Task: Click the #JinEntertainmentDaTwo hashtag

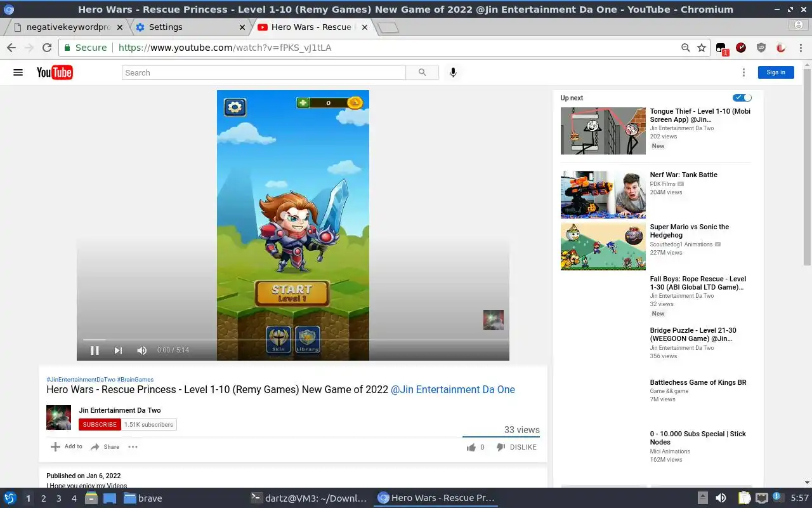Action: click(81, 380)
